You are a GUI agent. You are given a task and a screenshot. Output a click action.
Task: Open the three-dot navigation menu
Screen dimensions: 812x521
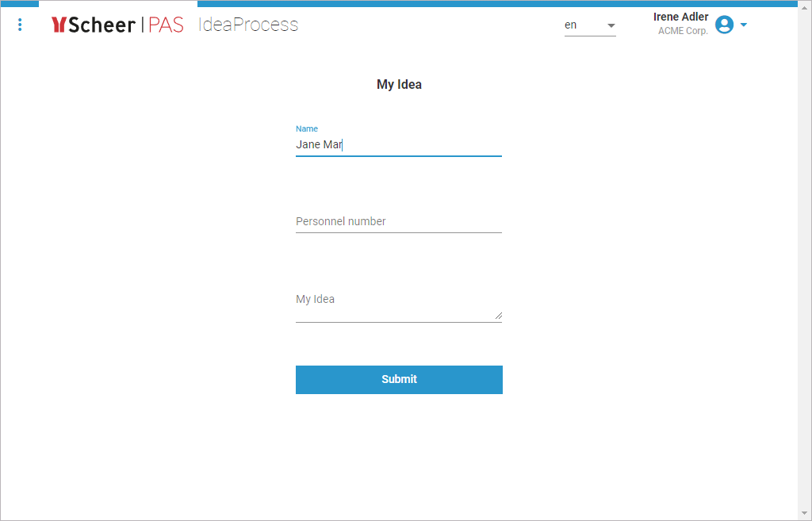click(20, 25)
